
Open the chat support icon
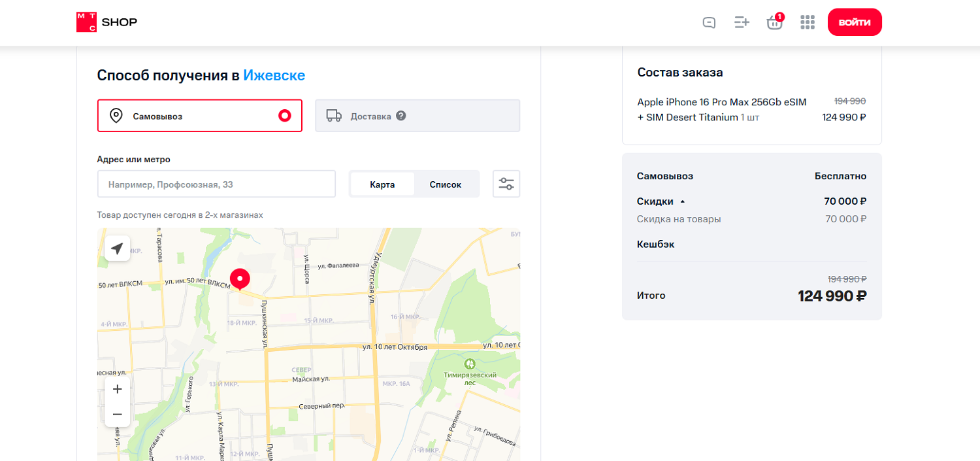coord(709,23)
